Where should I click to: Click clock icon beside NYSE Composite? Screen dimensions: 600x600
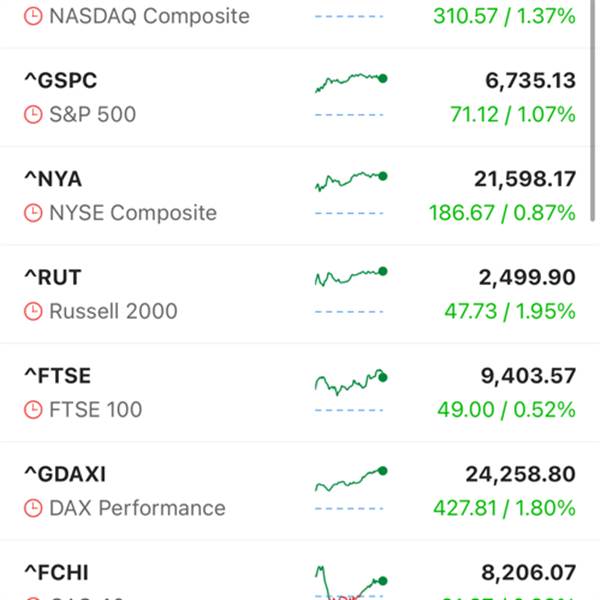pyautogui.click(x=34, y=213)
